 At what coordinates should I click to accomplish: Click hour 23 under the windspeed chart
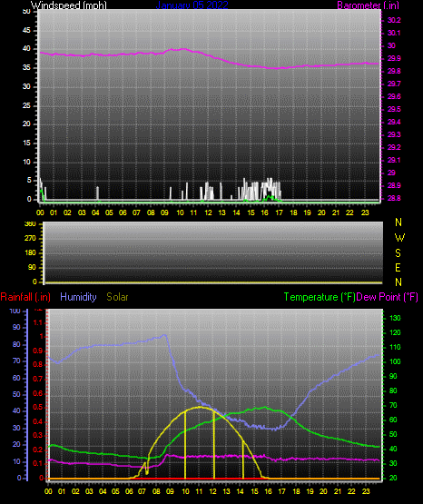(x=365, y=212)
